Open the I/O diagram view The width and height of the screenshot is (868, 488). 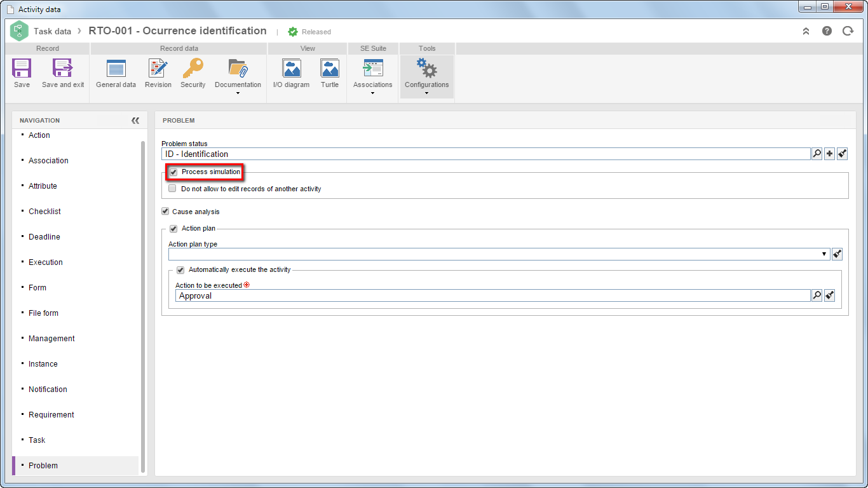[291, 69]
